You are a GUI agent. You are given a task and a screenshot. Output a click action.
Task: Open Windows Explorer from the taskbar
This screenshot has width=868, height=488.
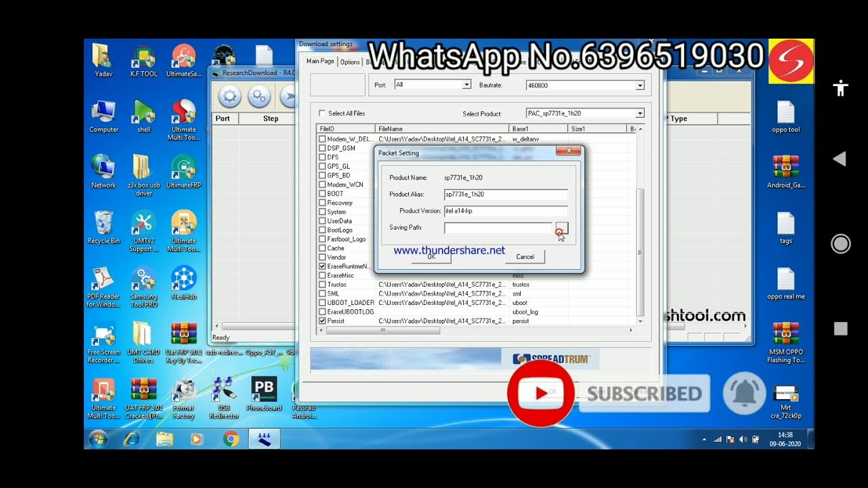[x=164, y=439]
